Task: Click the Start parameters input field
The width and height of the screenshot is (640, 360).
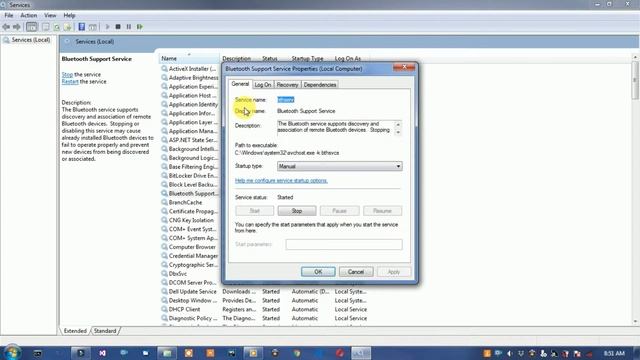Action: click(344, 244)
